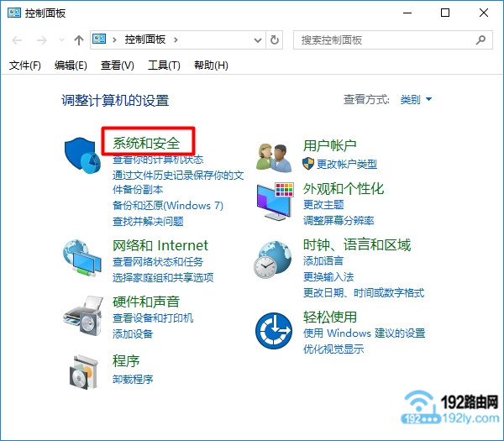504x441 pixels.
Task: Open the Network and Internet globe icon
Action: [82, 258]
